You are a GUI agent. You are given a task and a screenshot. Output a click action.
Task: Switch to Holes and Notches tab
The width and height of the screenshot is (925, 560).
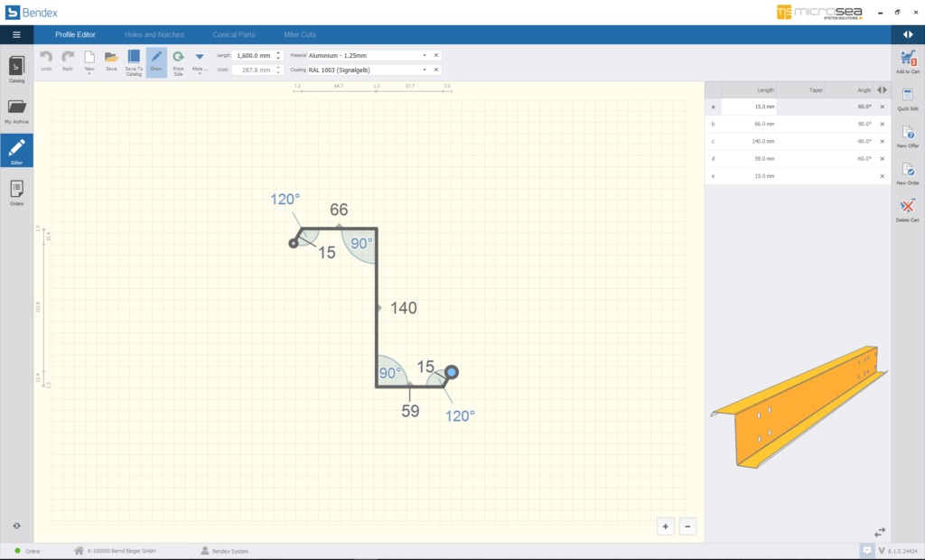pos(154,34)
